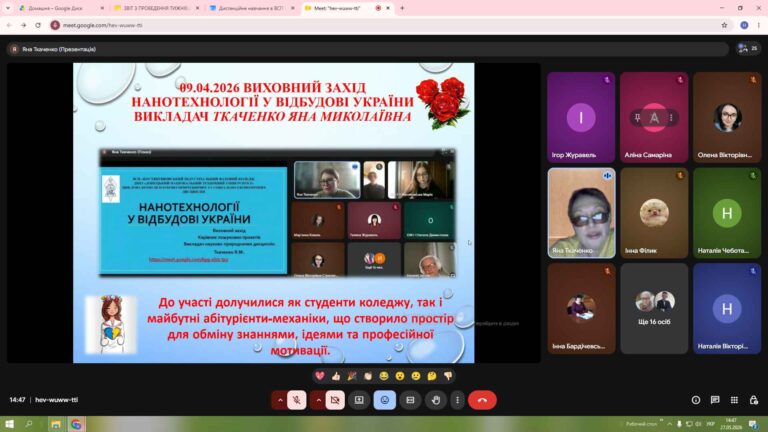
Task: Go back in browser history
Action: [9, 25]
